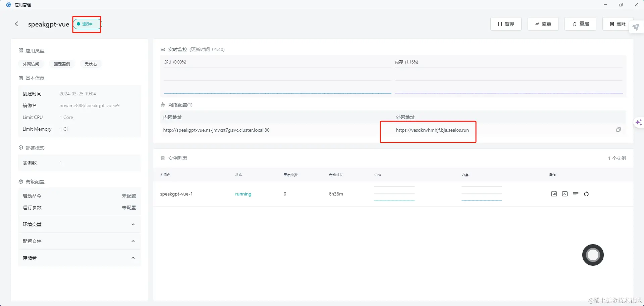Open details of speakgpt-vue-1 instance

pos(554,194)
